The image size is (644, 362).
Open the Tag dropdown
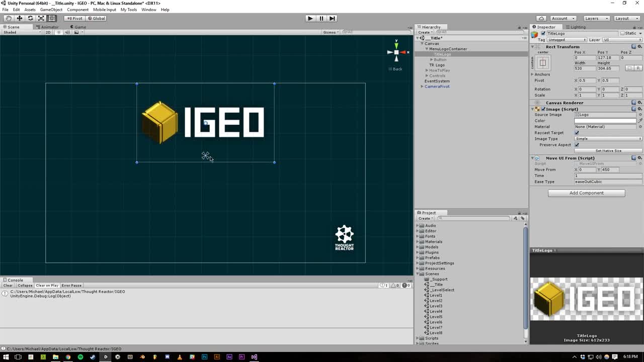pos(567,40)
